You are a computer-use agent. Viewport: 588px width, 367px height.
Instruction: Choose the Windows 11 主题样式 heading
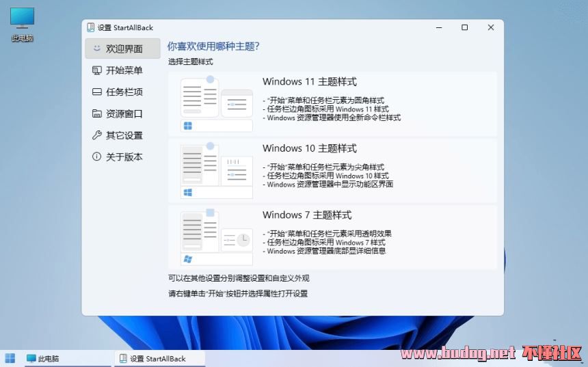309,82
